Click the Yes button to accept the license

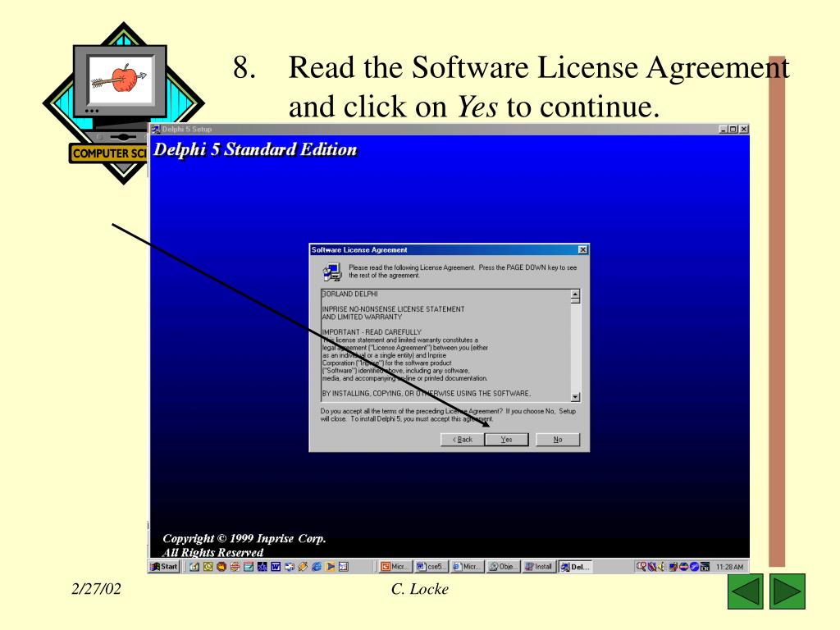pos(506,440)
